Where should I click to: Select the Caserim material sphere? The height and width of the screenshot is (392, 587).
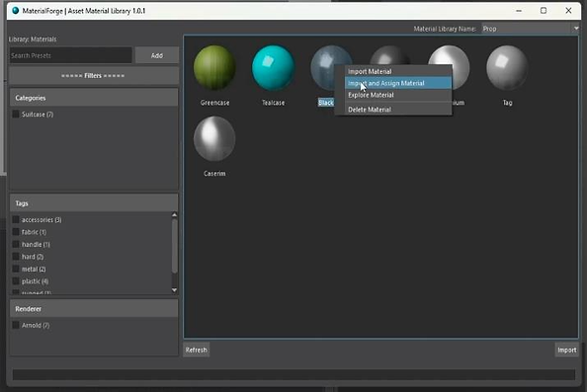[214, 139]
